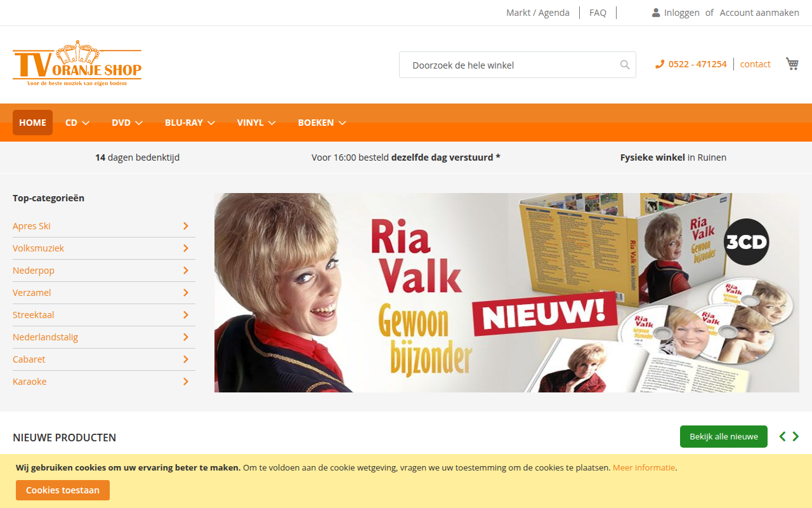Click chevron next to Streektaal
This screenshot has height=508, width=812.
tap(186, 315)
